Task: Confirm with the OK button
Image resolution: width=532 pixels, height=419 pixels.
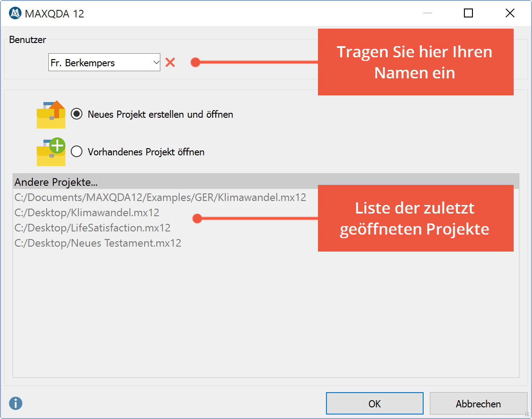Action: (x=374, y=403)
